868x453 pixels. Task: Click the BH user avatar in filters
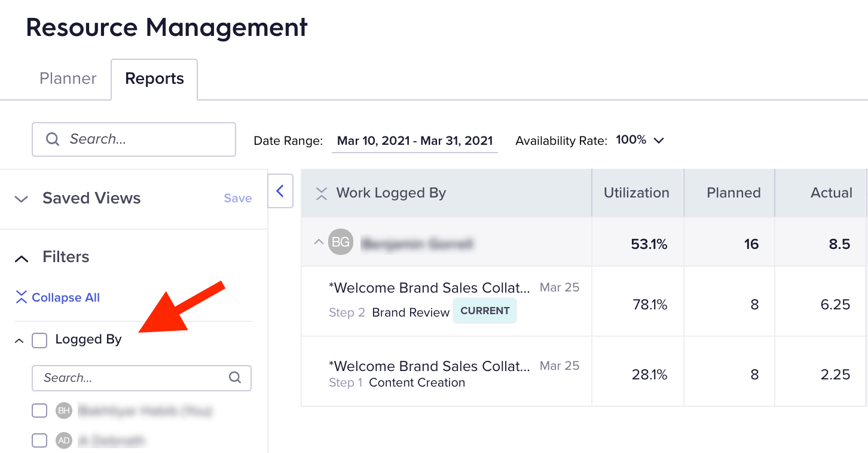64,411
